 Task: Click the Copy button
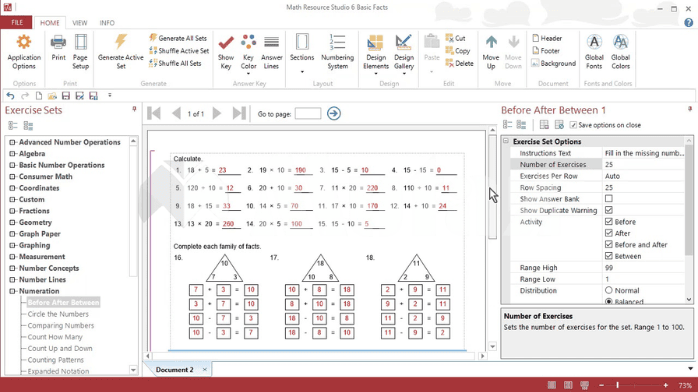pos(458,51)
